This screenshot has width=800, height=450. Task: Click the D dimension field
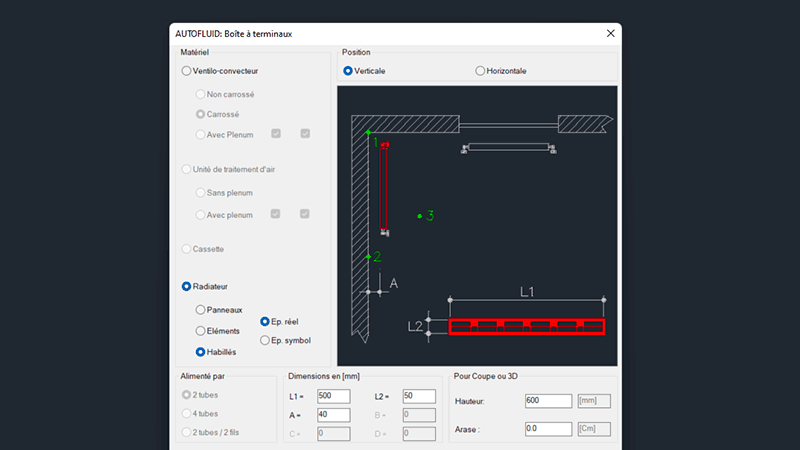419,434
